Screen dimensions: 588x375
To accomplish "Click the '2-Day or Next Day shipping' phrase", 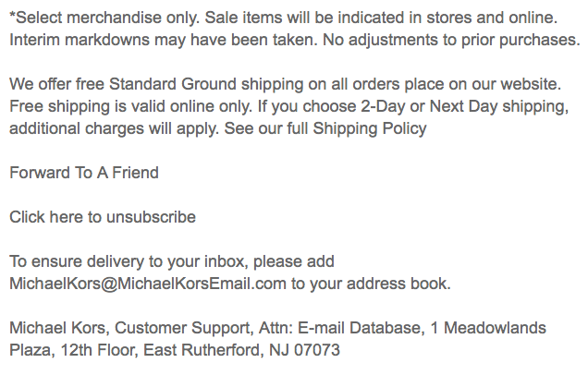I will pyautogui.click(x=464, y=106).
